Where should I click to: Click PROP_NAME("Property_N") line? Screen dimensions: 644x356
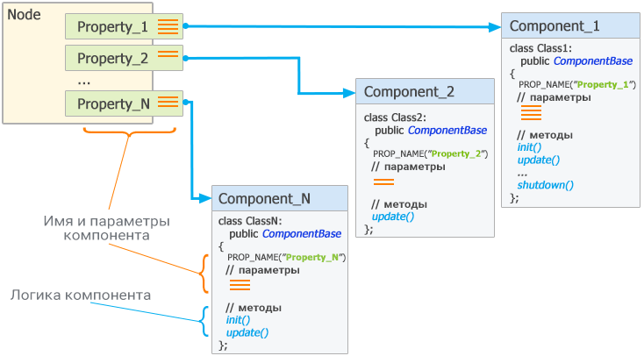click(287, 258)
